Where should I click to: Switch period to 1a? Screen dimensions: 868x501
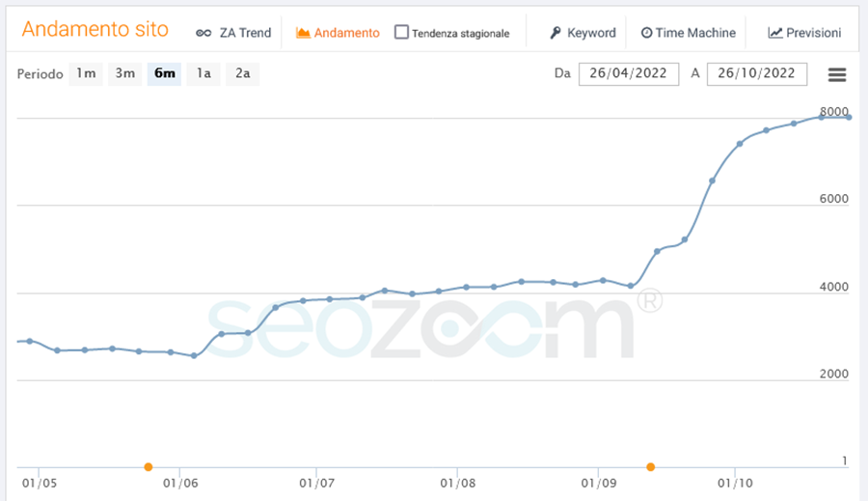pyautogui.click(x=203, y=74)
